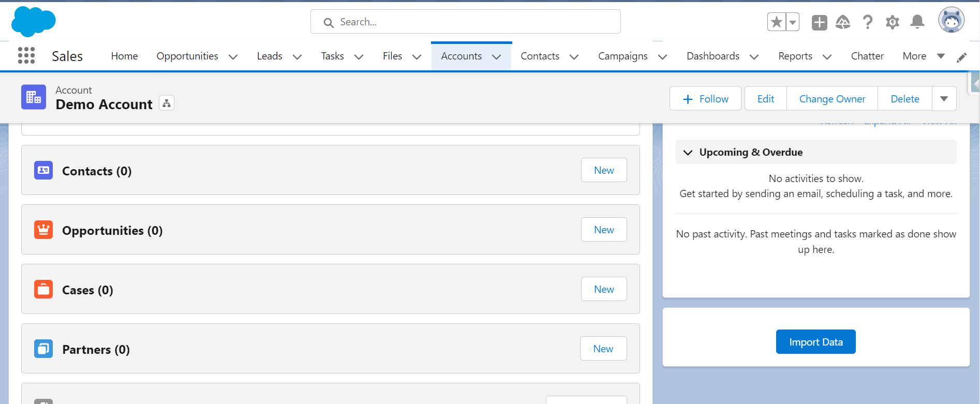Viewport: 980px width, 404px height.
Task: Follow the Demo Account record
Action: point(705,99)
